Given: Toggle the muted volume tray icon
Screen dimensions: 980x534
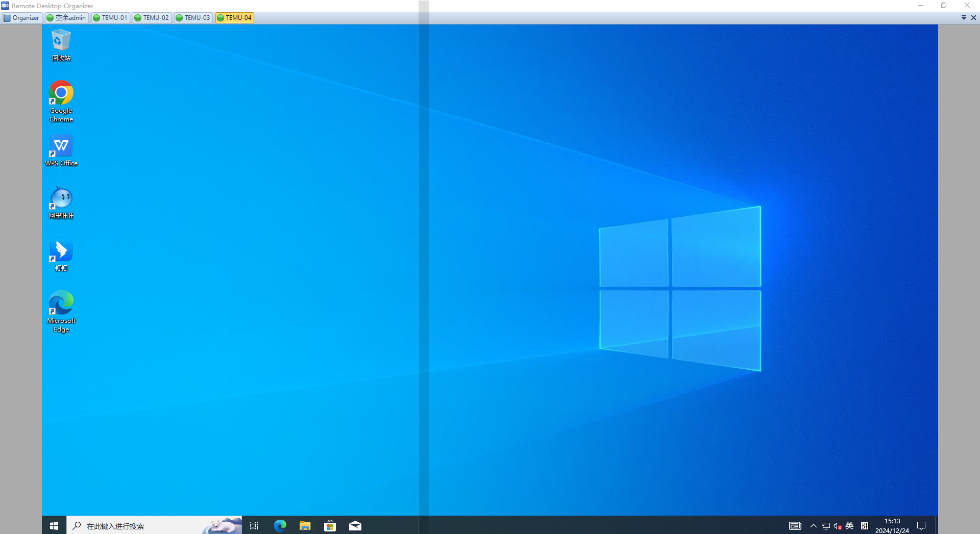Looking at the screenshot, I should point(837,526).
